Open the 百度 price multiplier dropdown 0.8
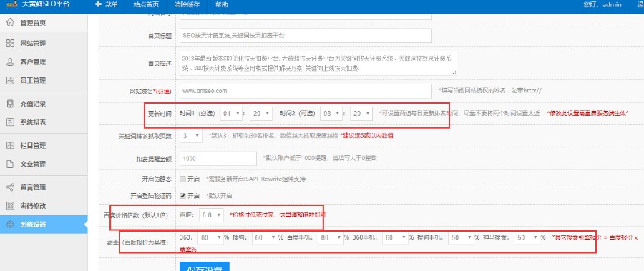The width and height of the screenshot is (644, 271). point(212,215)
